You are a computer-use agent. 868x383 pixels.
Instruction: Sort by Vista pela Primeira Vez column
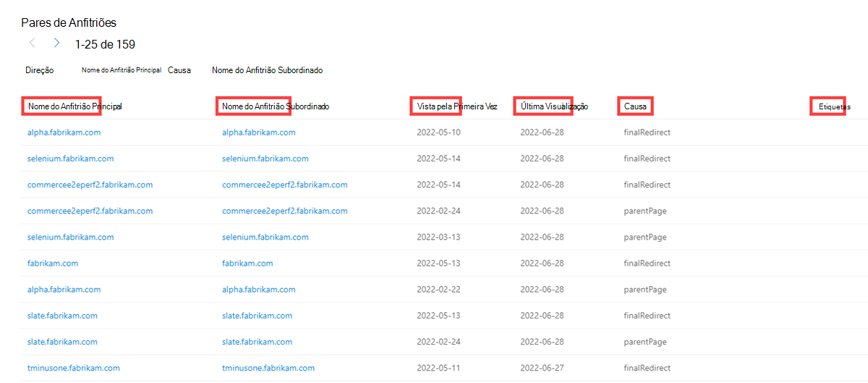(x=457, y=106)
